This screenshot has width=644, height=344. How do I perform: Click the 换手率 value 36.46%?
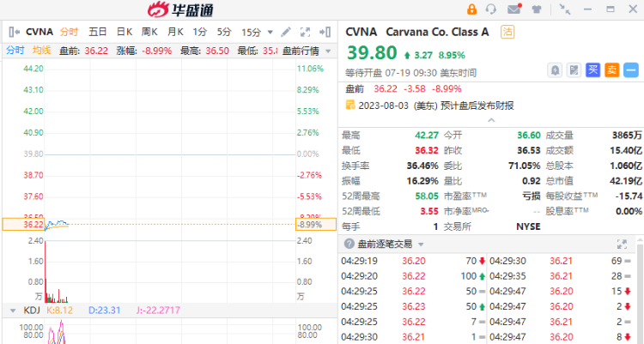pos(422,166)
